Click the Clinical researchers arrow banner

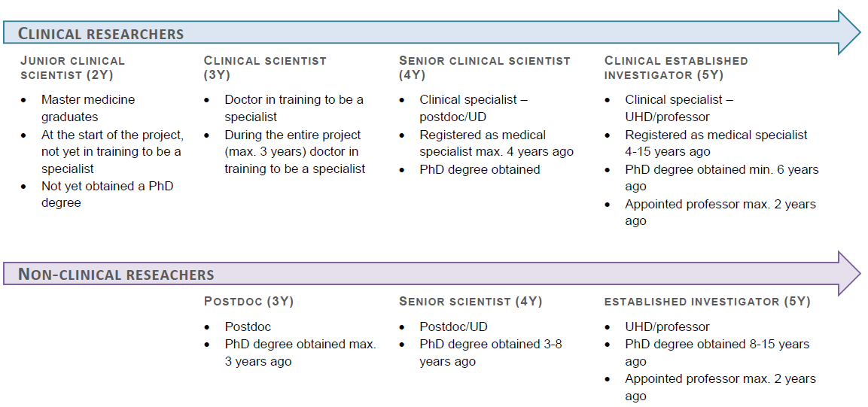tap(432, 32)
